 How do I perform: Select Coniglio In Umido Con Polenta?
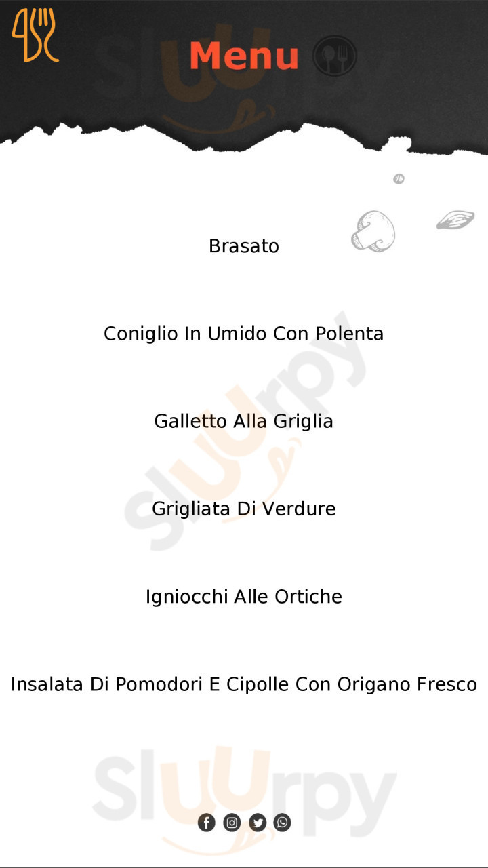244,334
